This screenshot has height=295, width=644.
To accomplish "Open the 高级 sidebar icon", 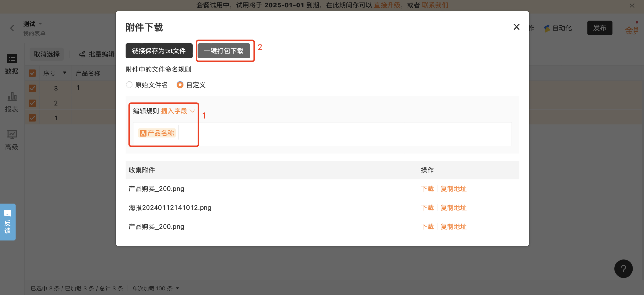I will 12,134.
